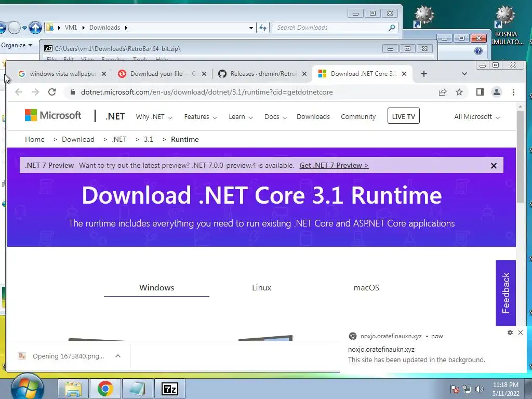The height and width of the screenshot is (399, 532).
Task: Open the Windows Start orb
Action: pos(27,388)
